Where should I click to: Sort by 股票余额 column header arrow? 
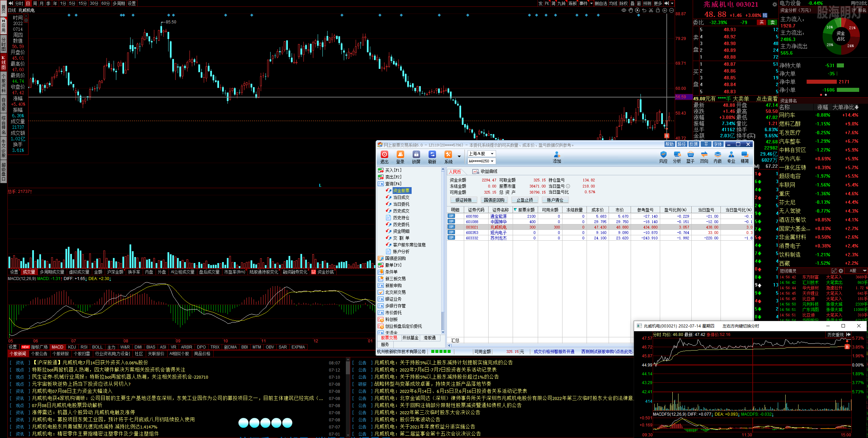point(515,210)
